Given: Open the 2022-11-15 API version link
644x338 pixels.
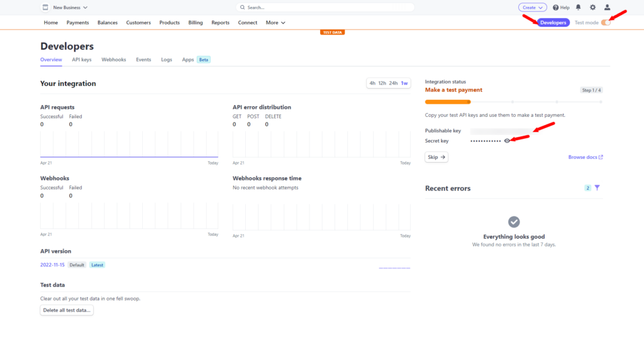Looking at the screenshot, I should 52,265.
